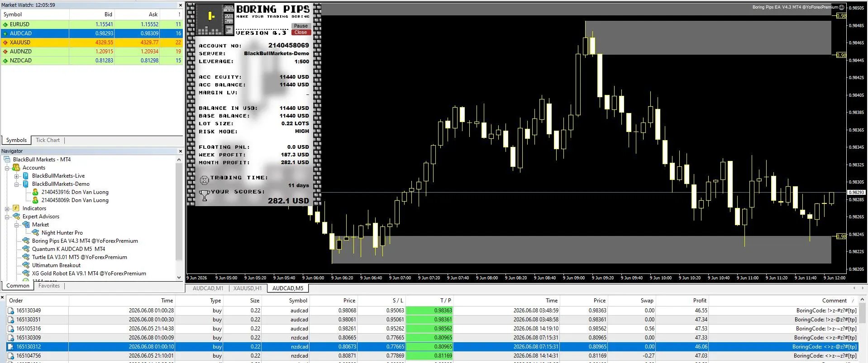Collapse the Accounts tree node

pos(7,168)
